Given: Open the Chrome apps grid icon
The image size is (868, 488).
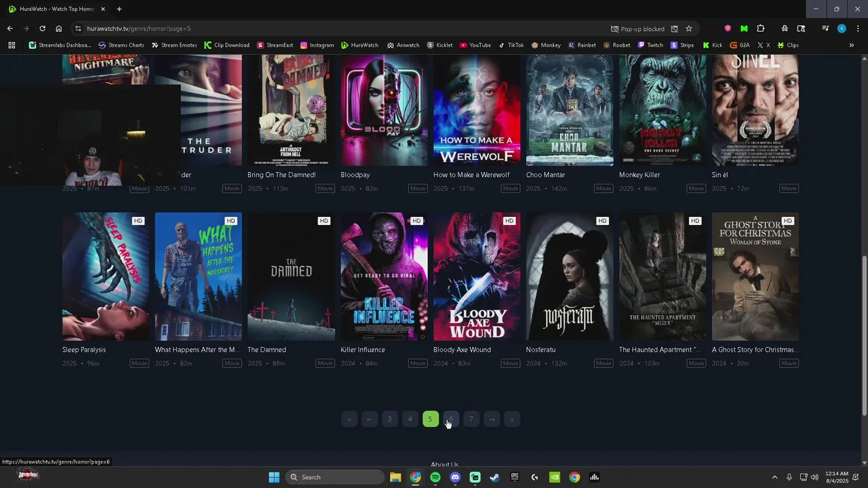Looking at the screenshot, I should (12, 45).
